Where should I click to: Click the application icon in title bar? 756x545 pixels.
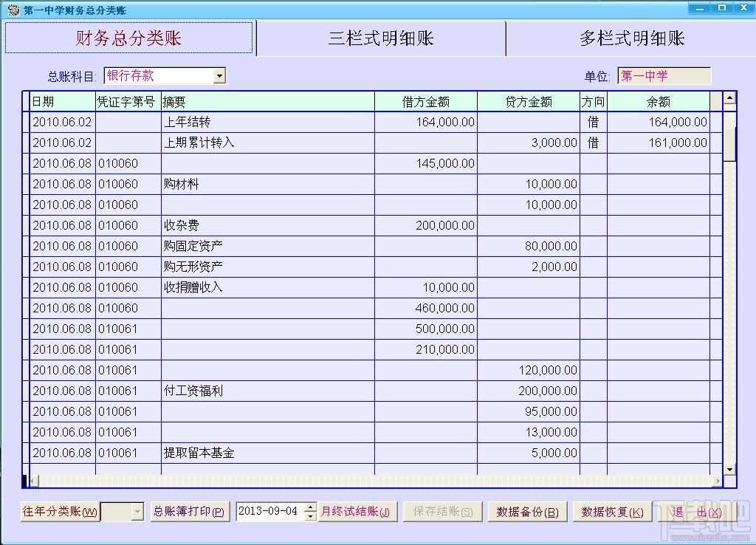(13, 10)
